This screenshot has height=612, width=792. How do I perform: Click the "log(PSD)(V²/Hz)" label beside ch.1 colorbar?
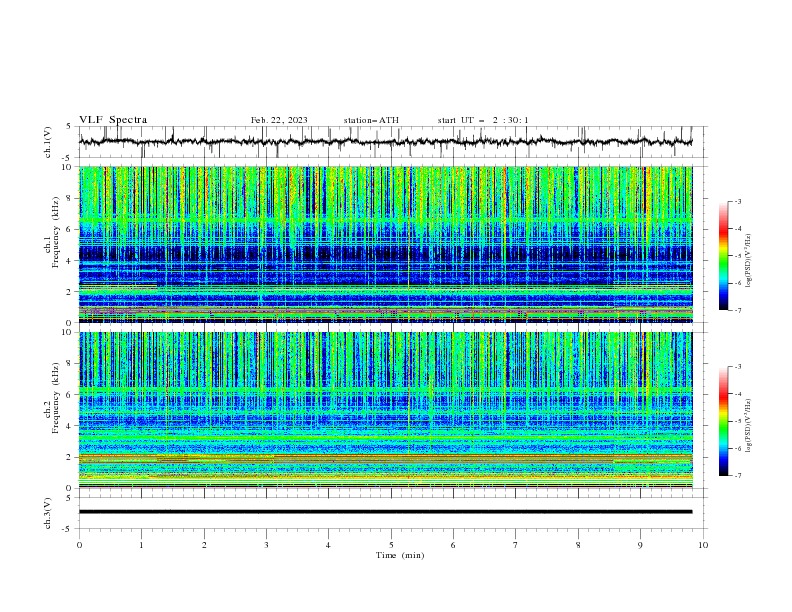pyautogui.click(x=749, y=261)
